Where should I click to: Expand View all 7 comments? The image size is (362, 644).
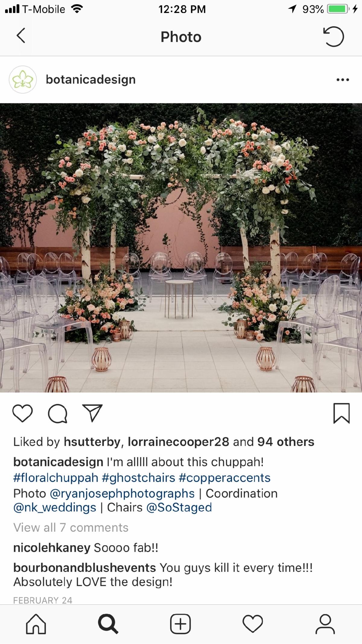tap(71, 527)
